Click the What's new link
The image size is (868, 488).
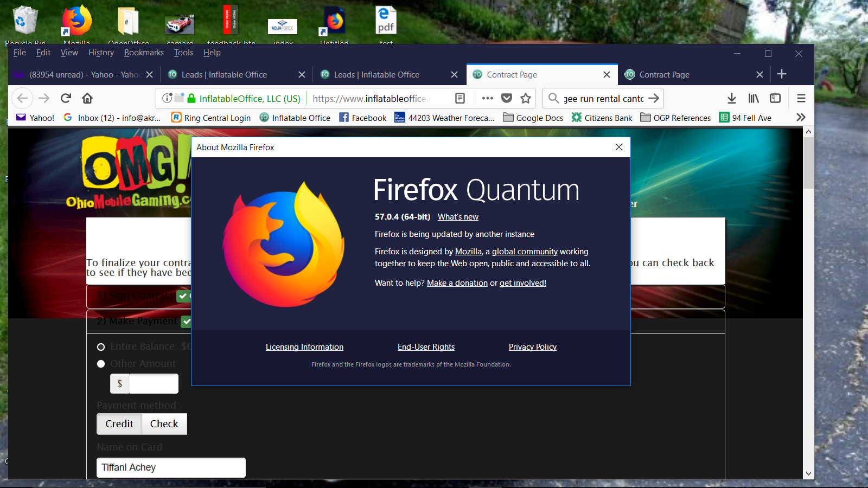click(x=458, y=217)
